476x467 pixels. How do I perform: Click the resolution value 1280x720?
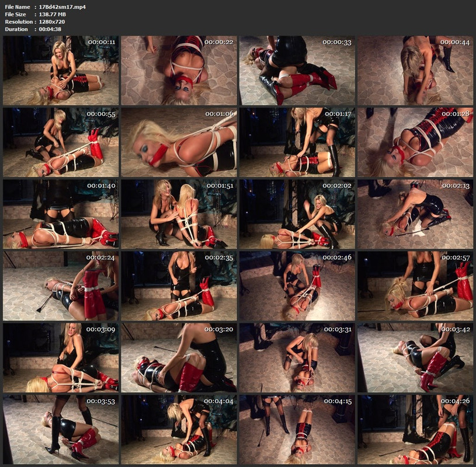[x=52, y=22]
